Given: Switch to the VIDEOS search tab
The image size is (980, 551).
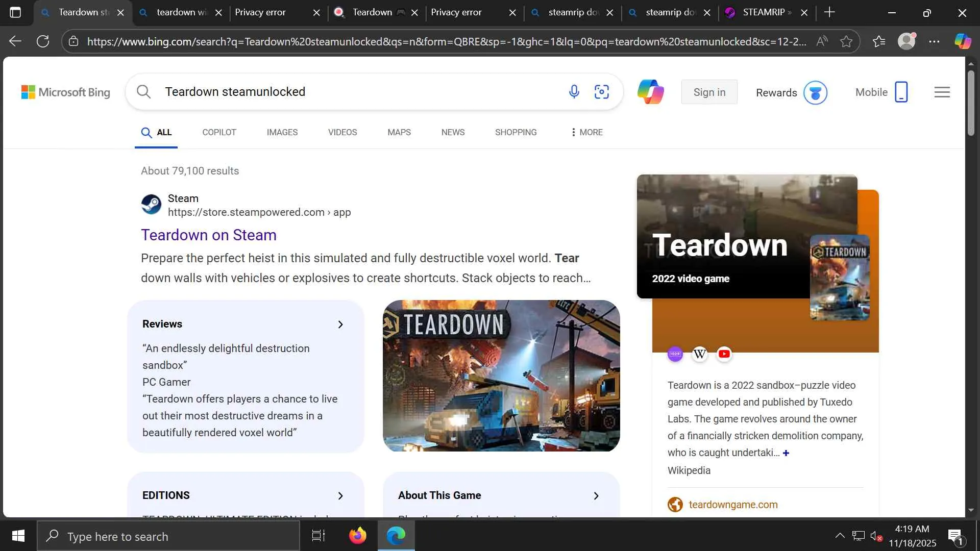Looking at the screenshot, I should (342, 132).
